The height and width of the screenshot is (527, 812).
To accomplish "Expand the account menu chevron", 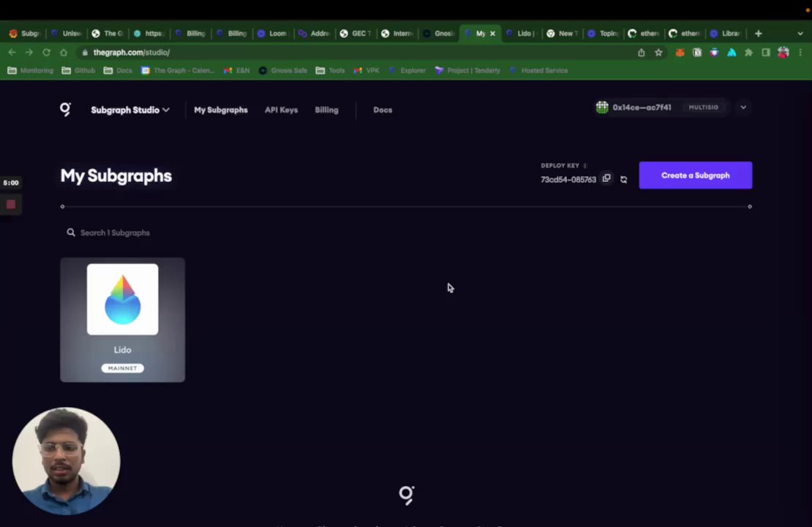I will pyautogui.click(x=743, y=108).
